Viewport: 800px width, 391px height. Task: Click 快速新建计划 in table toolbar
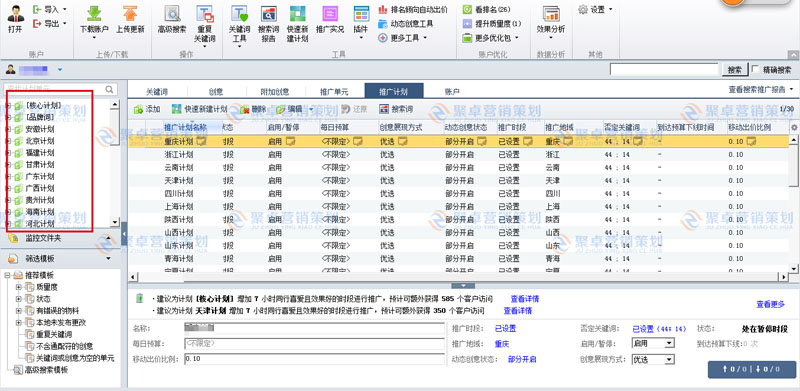coord(199,109)
